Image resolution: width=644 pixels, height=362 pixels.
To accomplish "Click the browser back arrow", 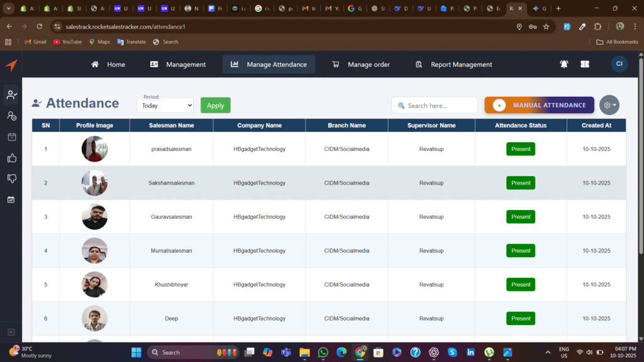I will [x=9, y=26].
